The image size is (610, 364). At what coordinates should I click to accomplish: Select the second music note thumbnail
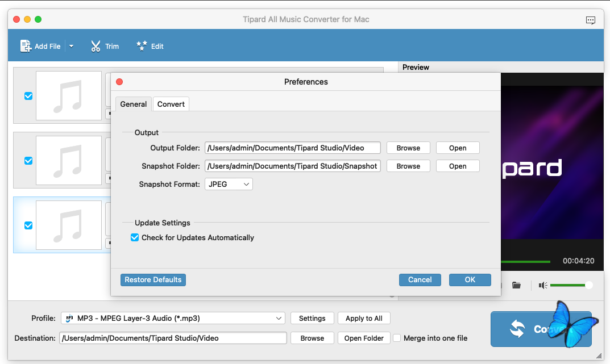68,161
